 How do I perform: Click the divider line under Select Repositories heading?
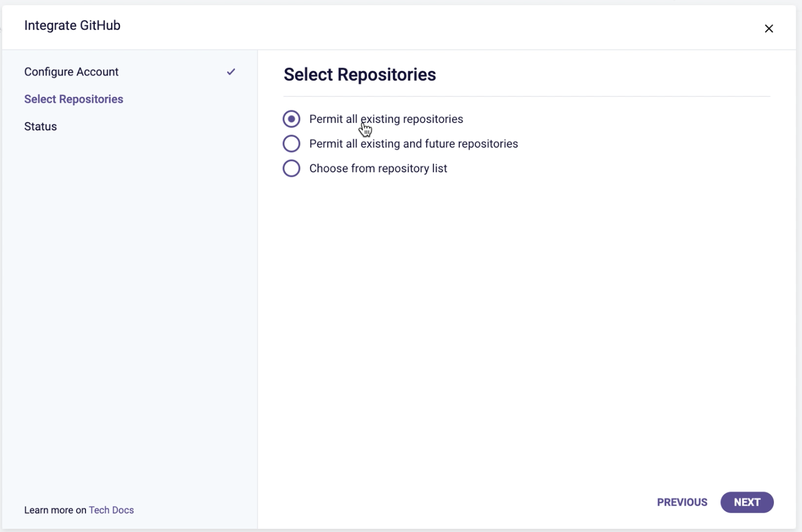click(x=527, y=96)
